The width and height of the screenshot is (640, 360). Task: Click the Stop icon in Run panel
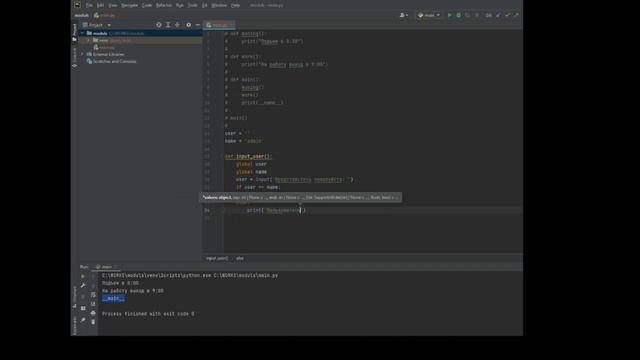(x=83, y=297)
